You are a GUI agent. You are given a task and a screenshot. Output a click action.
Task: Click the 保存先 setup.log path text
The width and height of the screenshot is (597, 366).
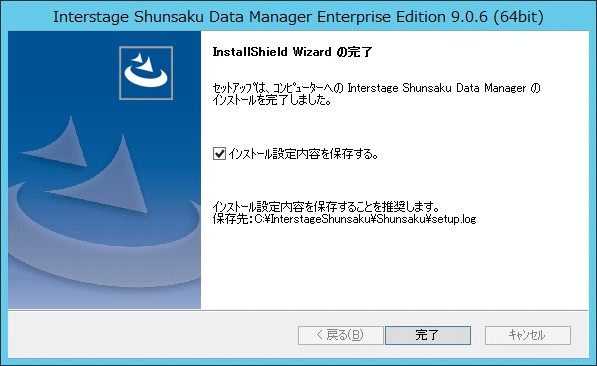(x=344, y=219)
